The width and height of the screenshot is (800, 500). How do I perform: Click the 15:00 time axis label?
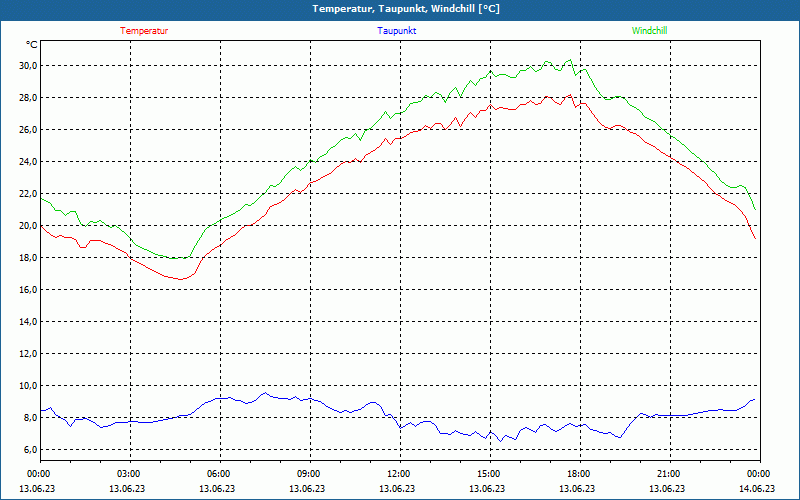click(490, 474)
